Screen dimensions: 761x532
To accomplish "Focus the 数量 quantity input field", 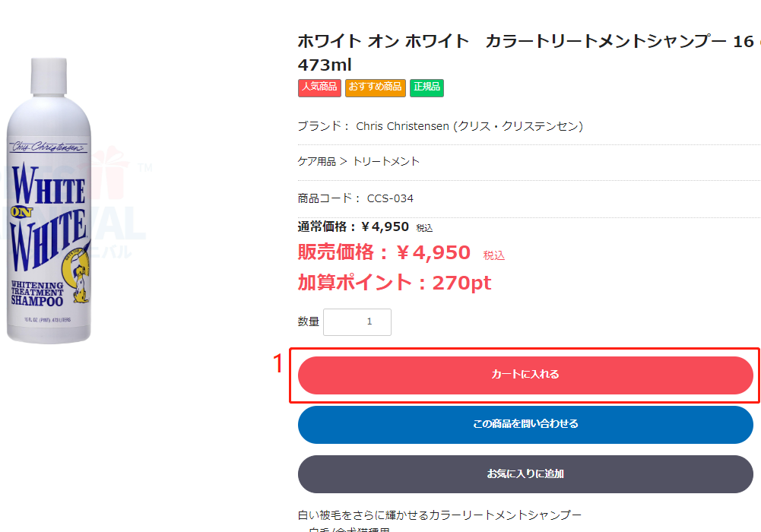I will pos(357,322).
